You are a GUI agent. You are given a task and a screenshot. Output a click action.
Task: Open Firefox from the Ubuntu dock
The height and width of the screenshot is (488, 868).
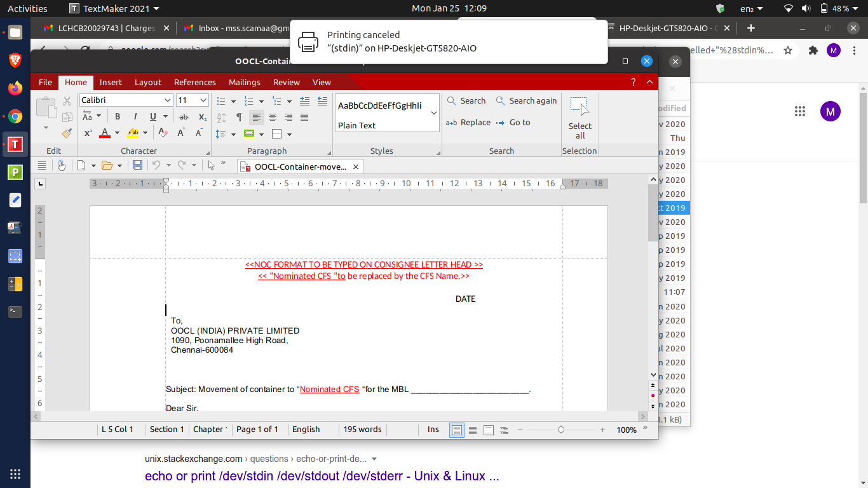tap(15, 88)
